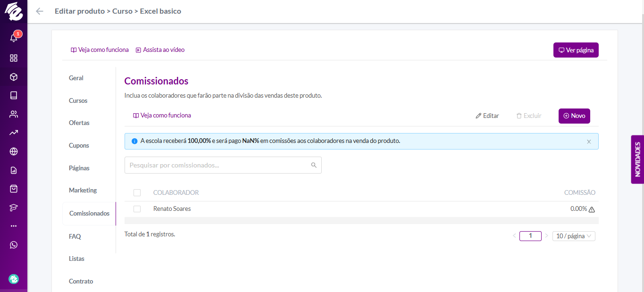Open the 10 / página dropdown
Viewport: 644px width, 292px height.
(574, 236)
